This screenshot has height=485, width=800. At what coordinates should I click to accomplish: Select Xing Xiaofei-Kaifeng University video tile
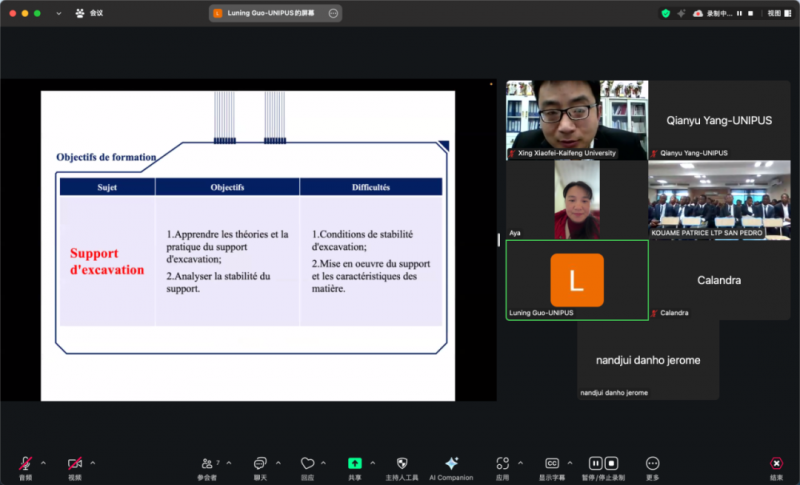[577, 119]
